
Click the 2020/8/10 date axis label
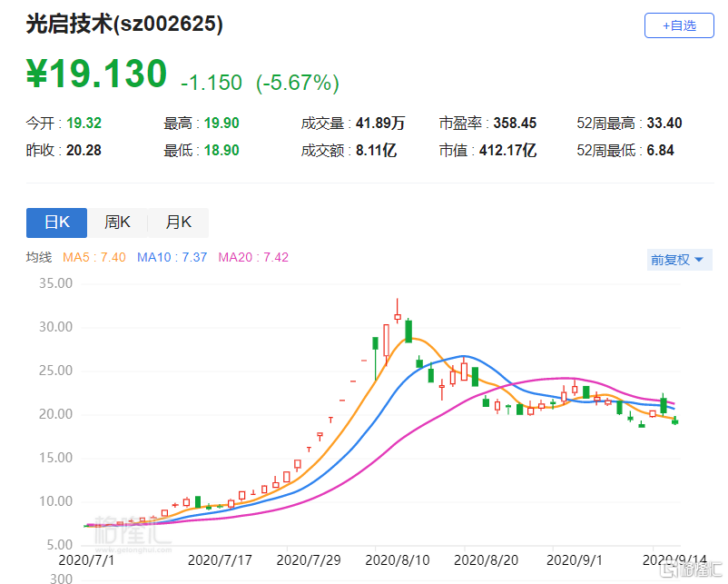point(398,560)
